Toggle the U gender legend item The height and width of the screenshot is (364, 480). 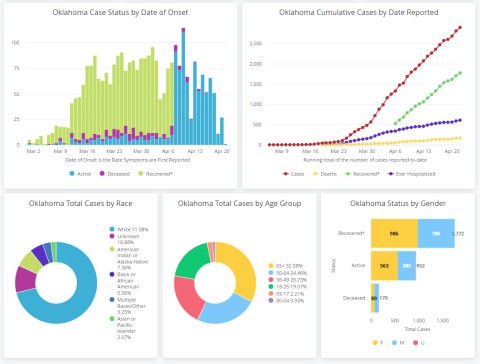[419, 343]
